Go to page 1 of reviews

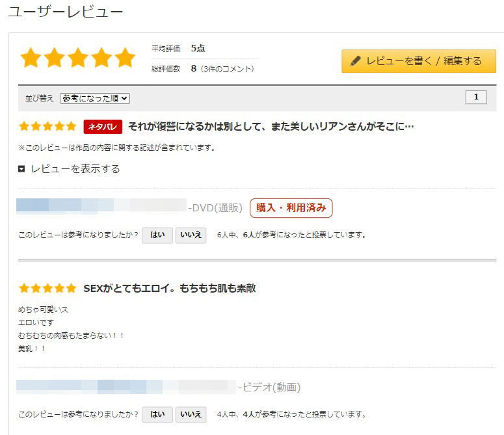[x=476, y=98]
